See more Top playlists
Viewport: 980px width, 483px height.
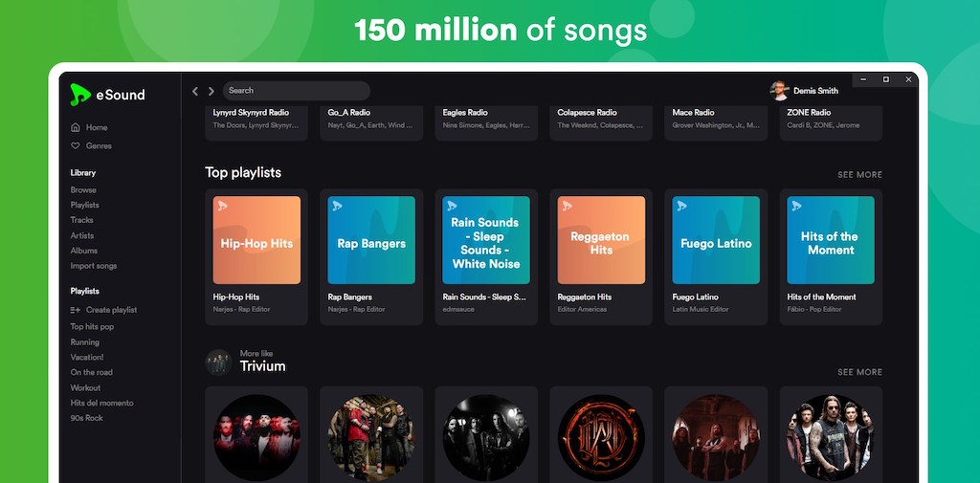pyautogui.click(x=860, y=175)
